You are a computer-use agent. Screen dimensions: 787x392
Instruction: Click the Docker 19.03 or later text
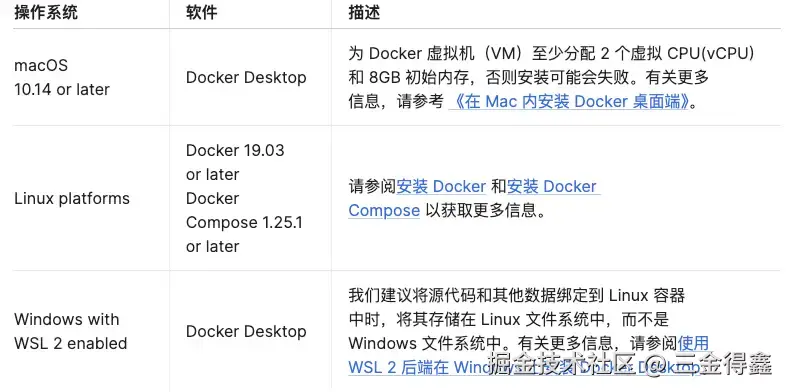[x=235, y=162]
